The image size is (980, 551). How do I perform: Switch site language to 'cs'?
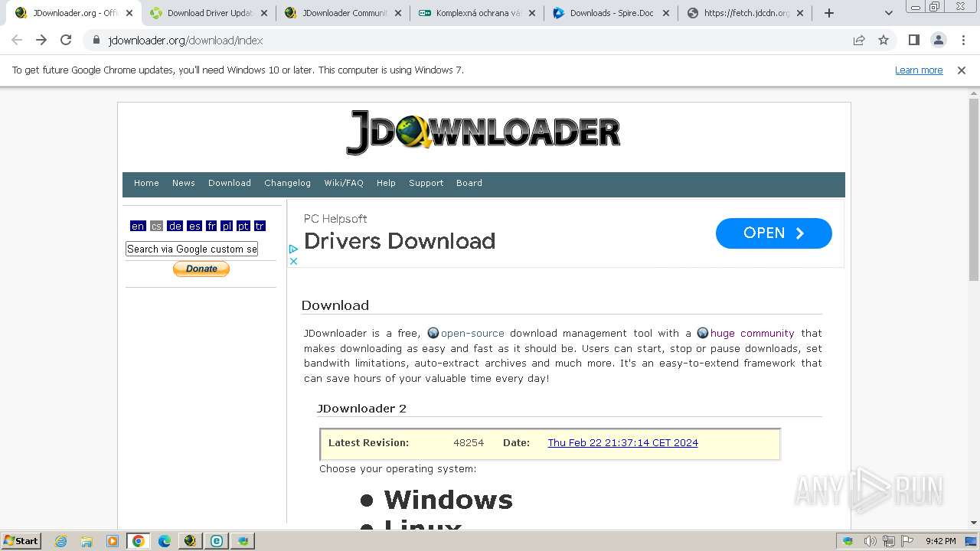(x=156, y=226)
